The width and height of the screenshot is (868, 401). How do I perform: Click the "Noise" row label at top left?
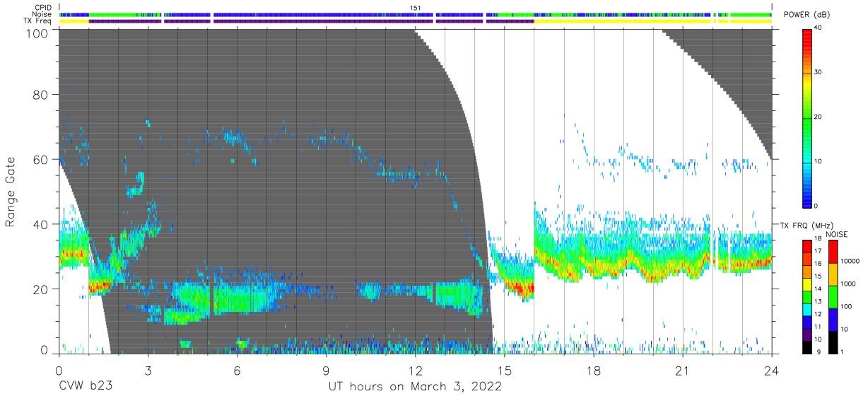tap(42, 14)
